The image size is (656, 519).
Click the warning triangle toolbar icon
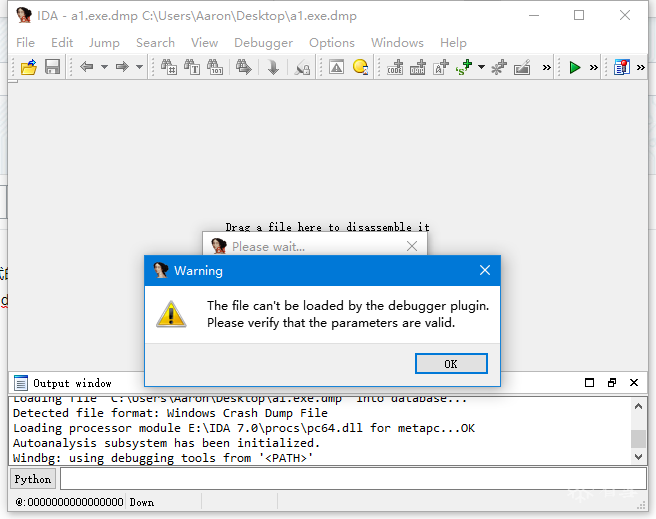click(x=336, y=67)
